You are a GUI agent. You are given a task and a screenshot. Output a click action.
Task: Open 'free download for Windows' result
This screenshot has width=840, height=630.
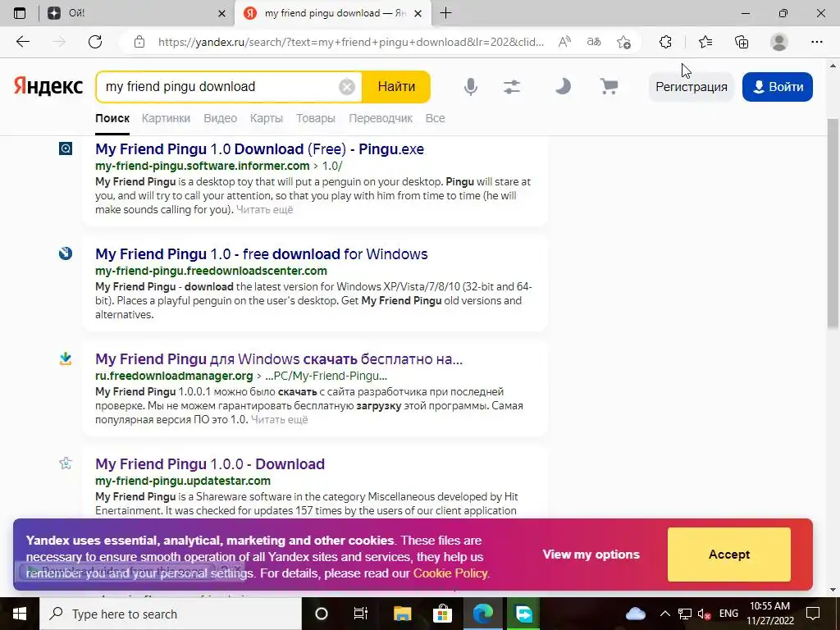[x=262, y=254]
